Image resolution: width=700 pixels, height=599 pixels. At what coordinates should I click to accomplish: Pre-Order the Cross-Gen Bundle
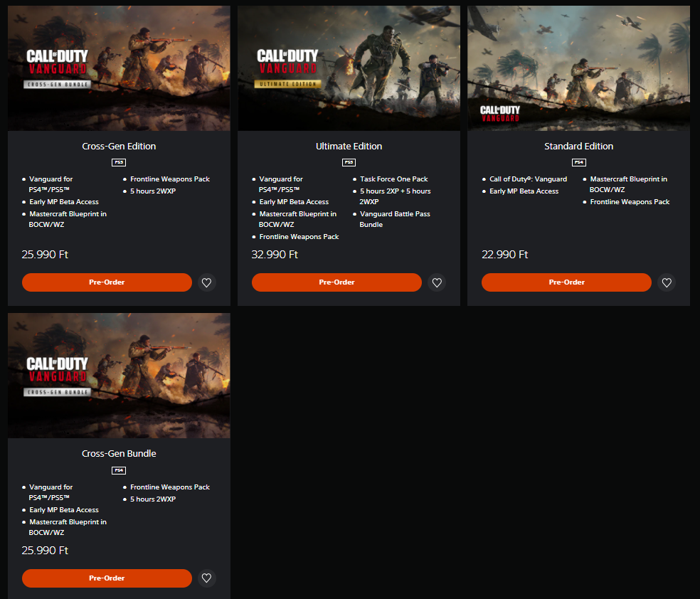107,578
